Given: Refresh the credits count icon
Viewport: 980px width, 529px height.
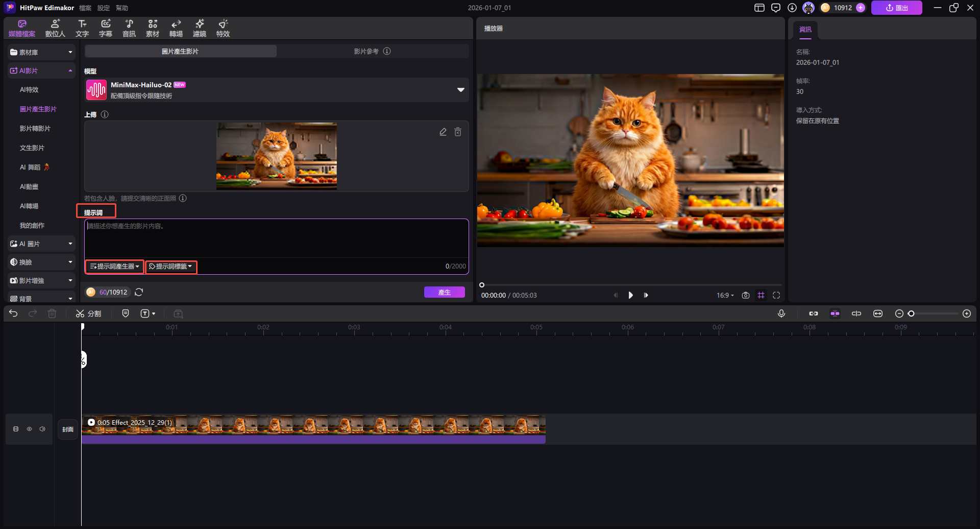Looking at the screenshot, I should [139, 292].
